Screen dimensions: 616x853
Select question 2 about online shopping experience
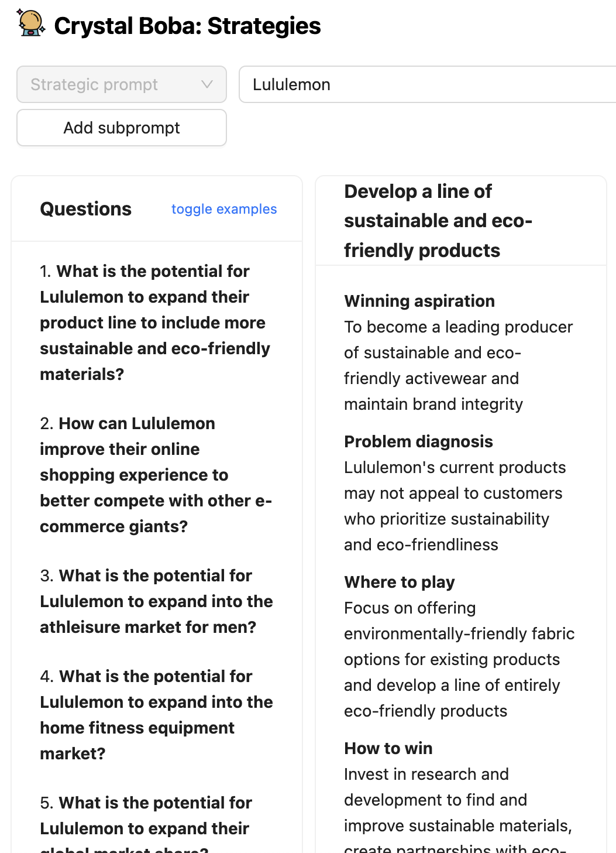pos(156,475)
